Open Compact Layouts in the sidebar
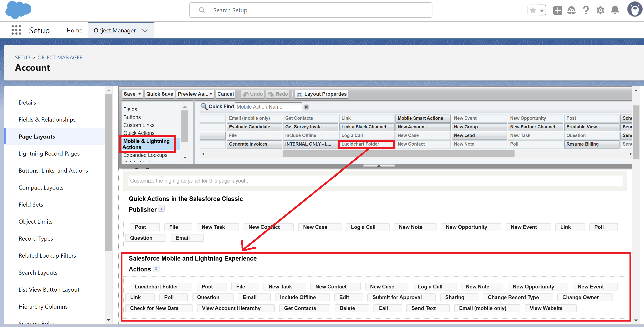Screen dimensions: 644x327 tap(41, 188)
